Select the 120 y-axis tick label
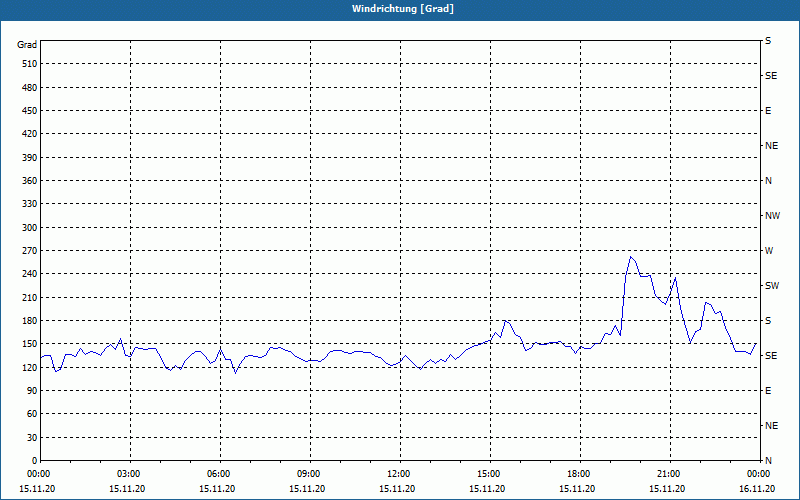 30,367
